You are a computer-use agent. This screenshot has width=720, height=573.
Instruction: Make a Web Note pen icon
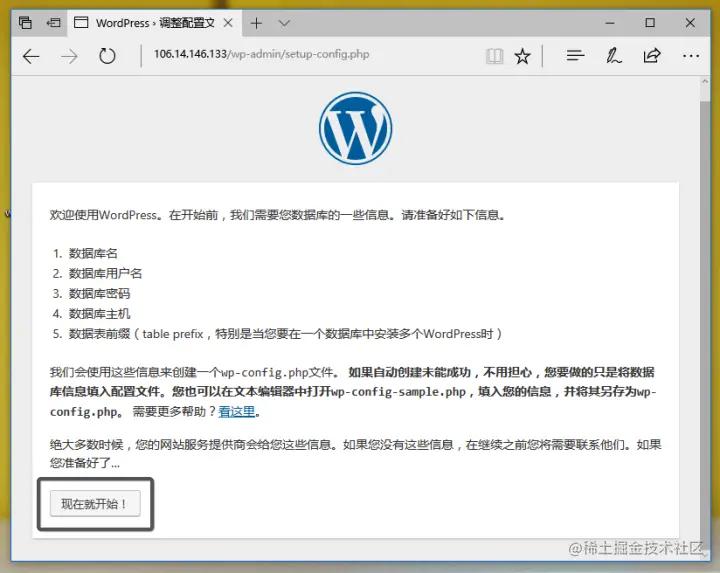pyautogui.click(x=613, y=56)
